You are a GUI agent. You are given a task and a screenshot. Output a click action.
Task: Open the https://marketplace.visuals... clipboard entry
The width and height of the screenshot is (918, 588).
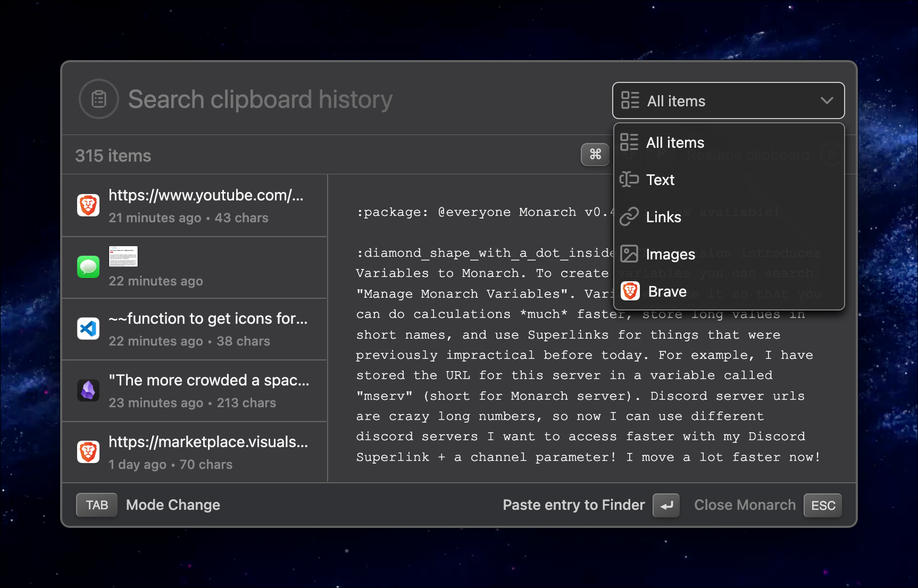click(195, 452)
